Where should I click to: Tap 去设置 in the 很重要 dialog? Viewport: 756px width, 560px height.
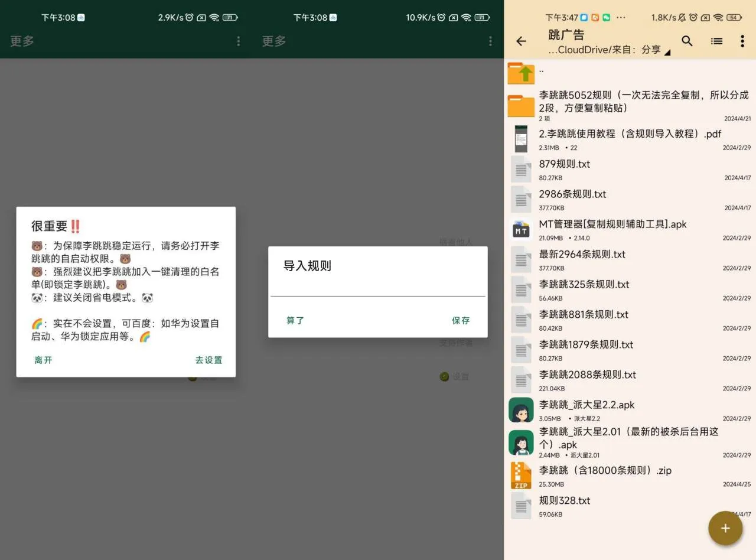(208, 360)
